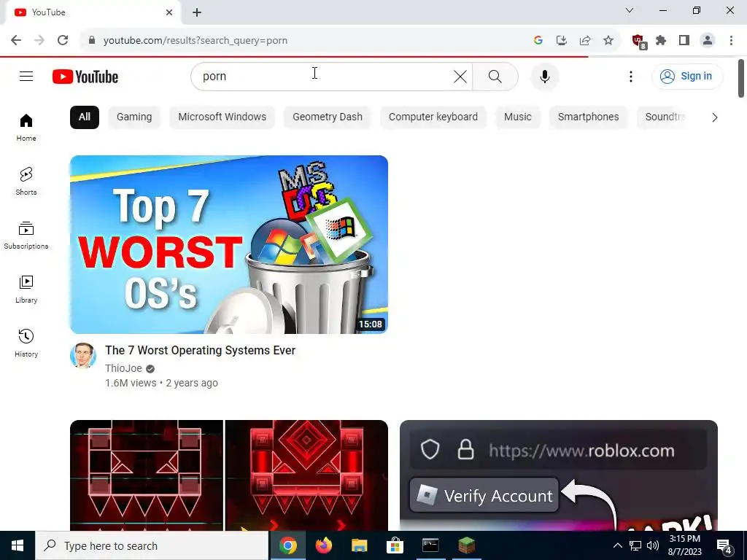Click the Windows taskbar search box
747x560 pixels.
[152, 545]
